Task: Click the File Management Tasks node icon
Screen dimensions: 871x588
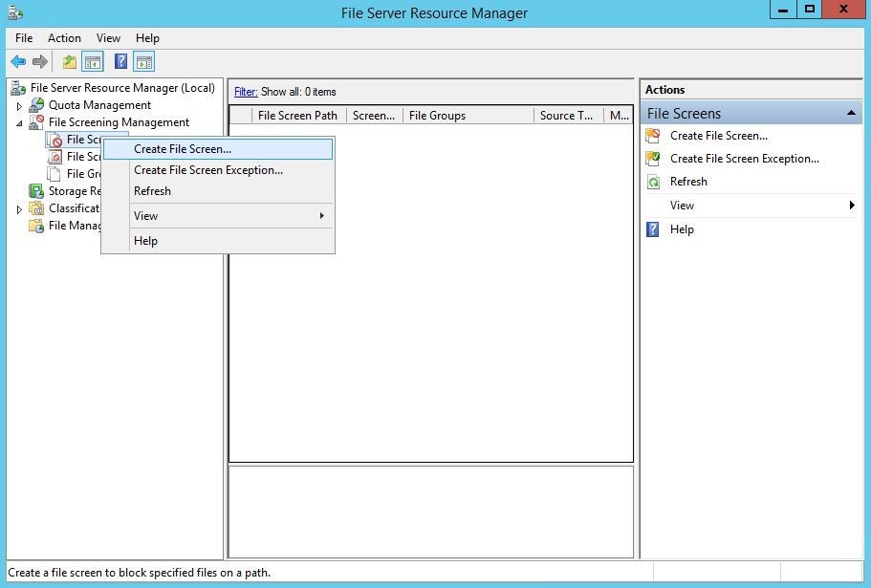Action: 36,226
